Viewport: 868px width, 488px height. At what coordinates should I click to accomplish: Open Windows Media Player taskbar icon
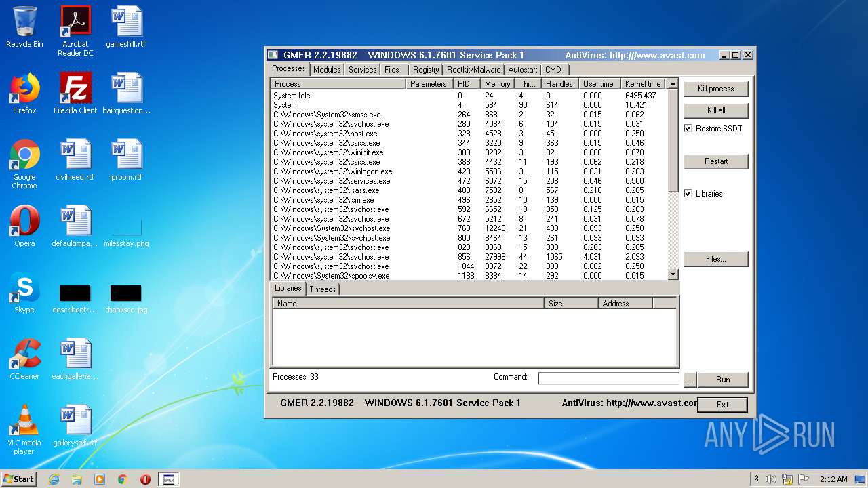pyautogui.click(x=100, y=479)
